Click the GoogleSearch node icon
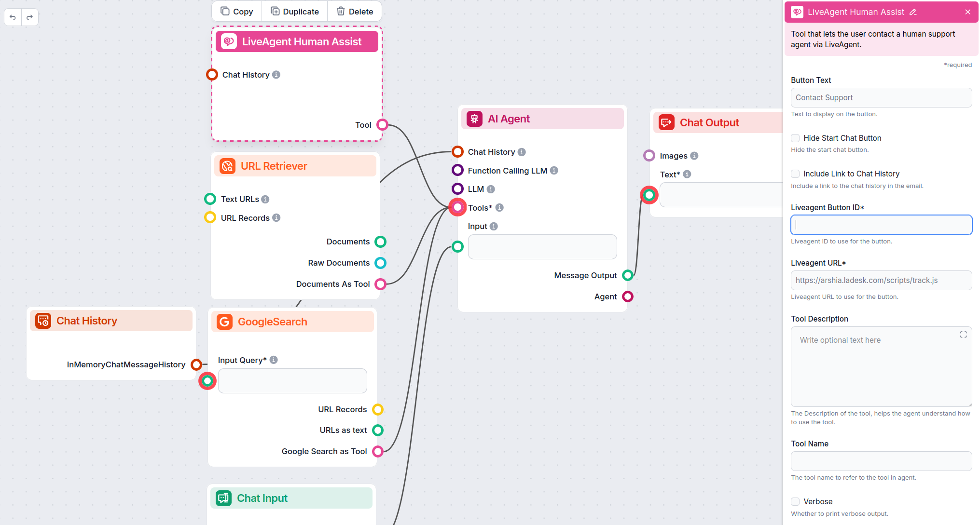 [224, 322]
